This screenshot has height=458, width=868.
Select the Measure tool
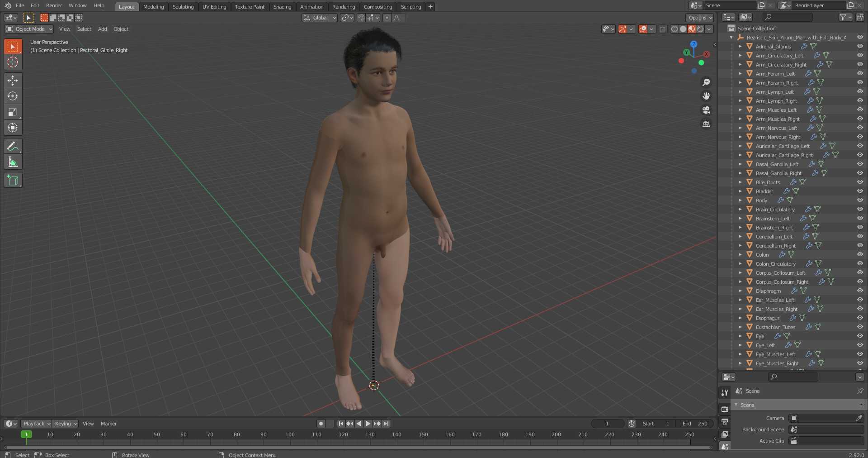13,162
